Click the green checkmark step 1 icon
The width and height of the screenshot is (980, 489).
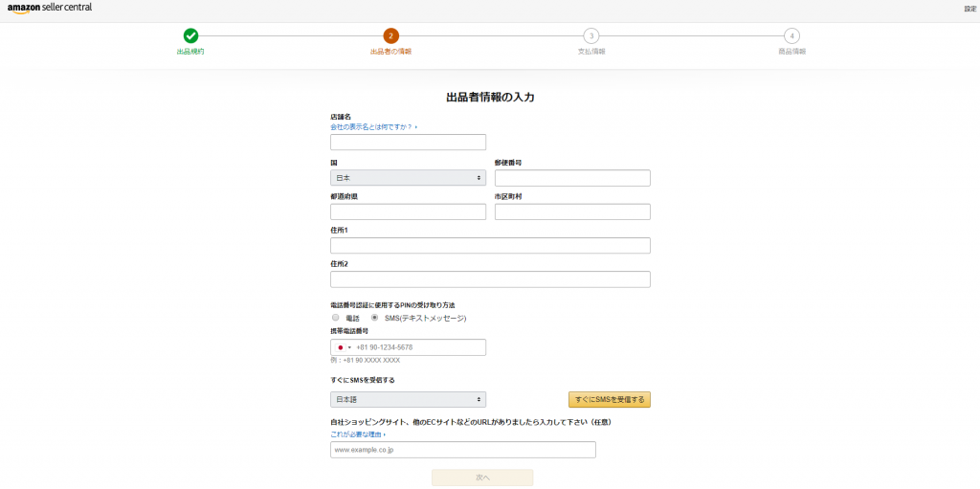tap(190, 35)
